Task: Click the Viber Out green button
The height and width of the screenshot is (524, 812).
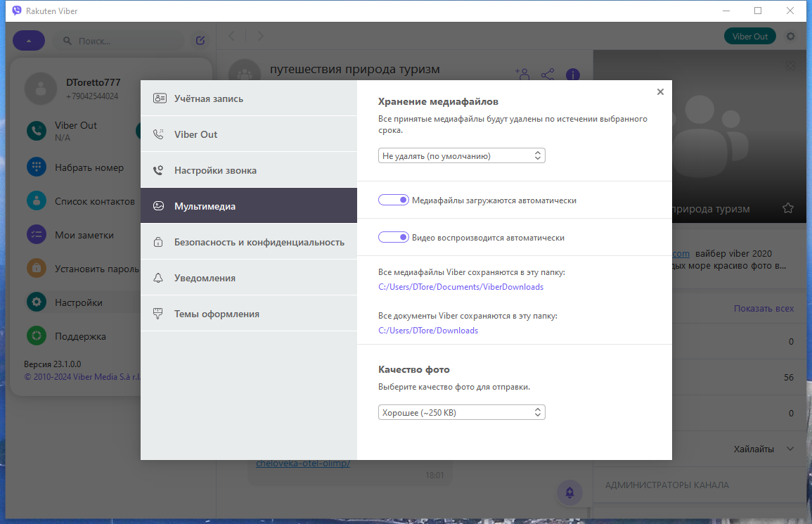Action: tap(749, 37)
